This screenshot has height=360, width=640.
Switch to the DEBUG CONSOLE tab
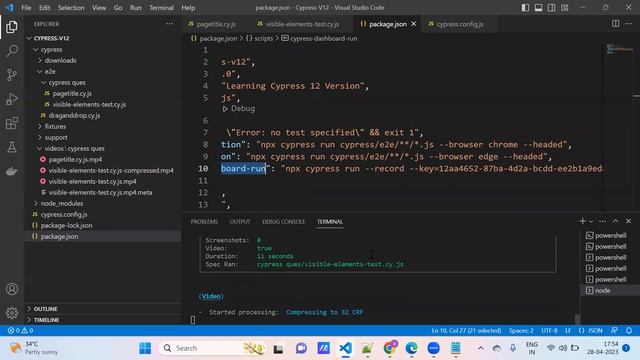click(284, 222)
